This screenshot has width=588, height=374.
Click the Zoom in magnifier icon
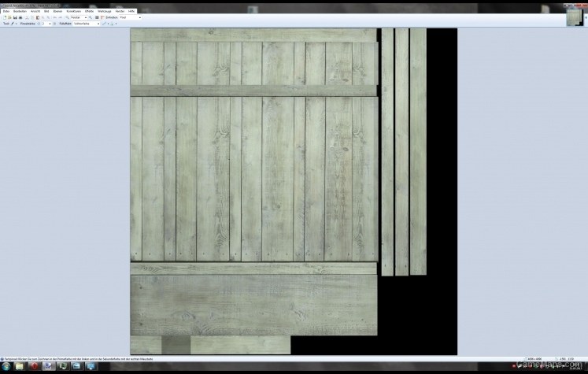[91, 17]
